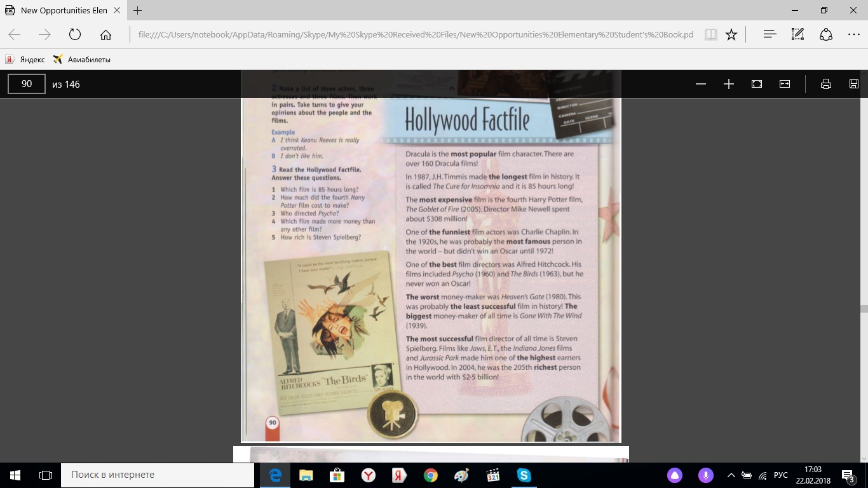The width and height of the screenshot is (868, 488).
Task: Zoom in on the PDF
Action: point(729,84)
